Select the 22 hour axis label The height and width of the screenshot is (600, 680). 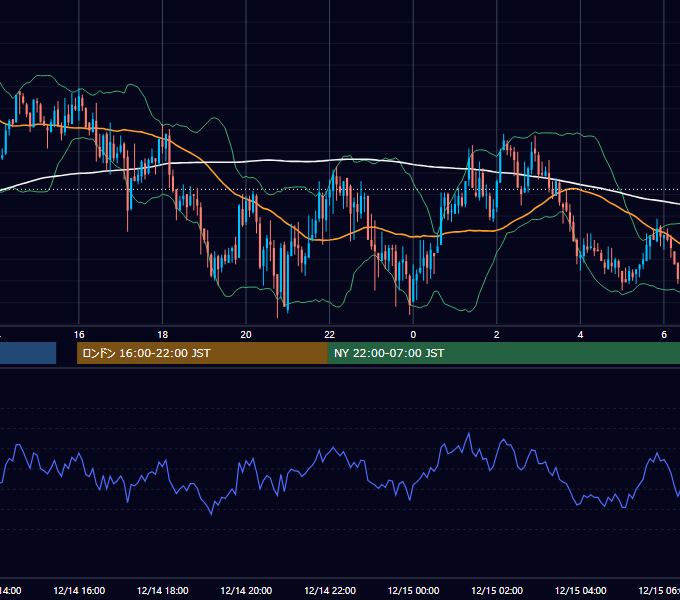[x=330, y=335]
